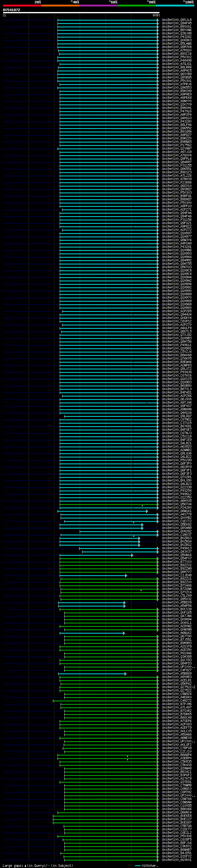Click the Large gaps legend text
This screenshot has height=868, width=197.
tap(13, 865)
